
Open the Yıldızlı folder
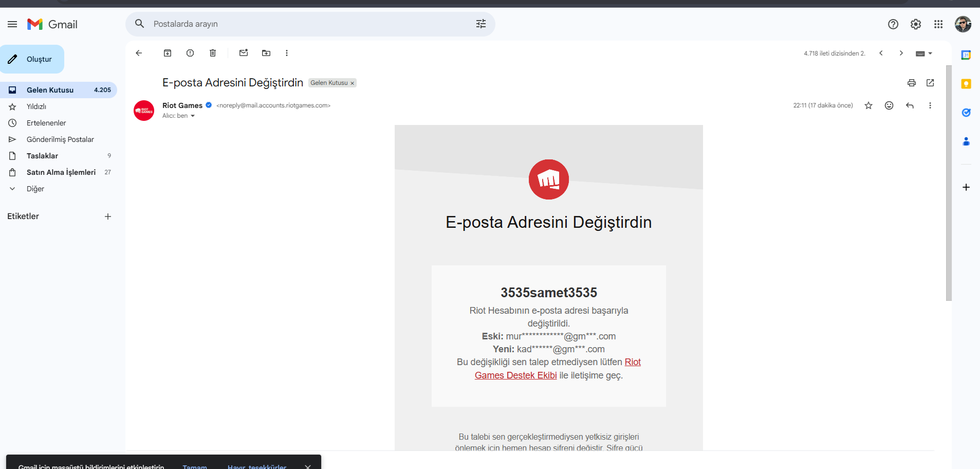coord(59,106)
